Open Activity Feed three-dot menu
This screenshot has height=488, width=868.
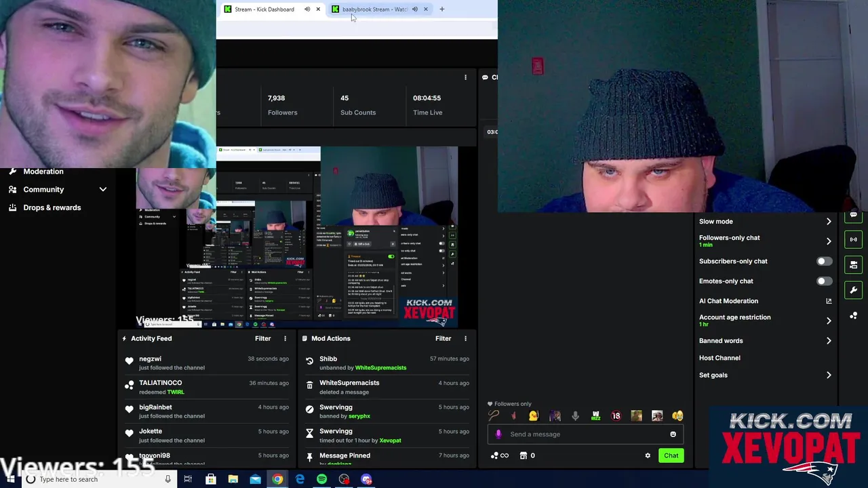[x=285, y=338]
